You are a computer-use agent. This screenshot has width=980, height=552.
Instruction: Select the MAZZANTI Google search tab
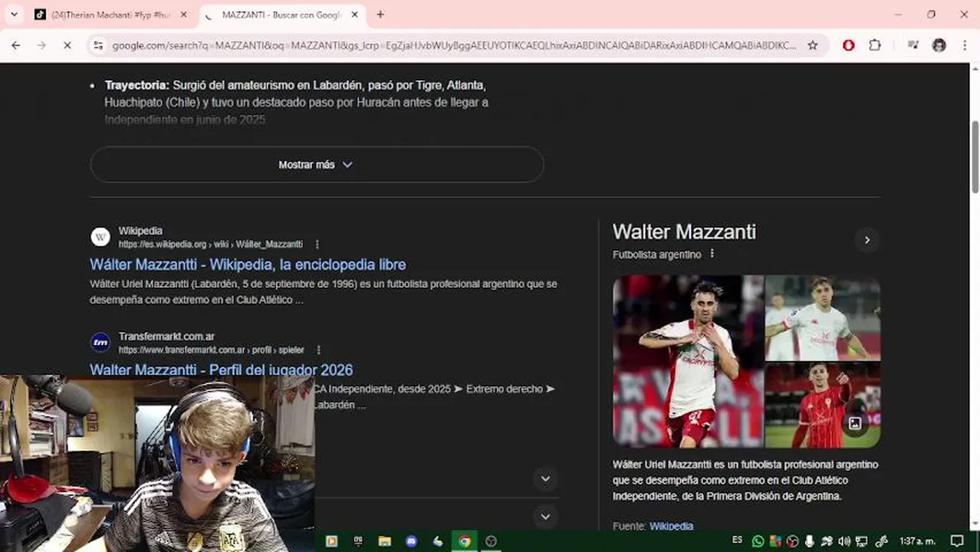click(x=281, y=15)
